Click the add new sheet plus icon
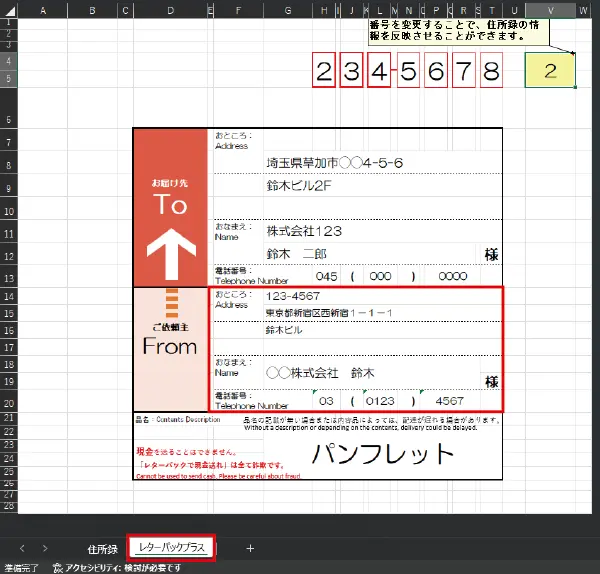Screen dimensions: 600x574 point(250,548)
